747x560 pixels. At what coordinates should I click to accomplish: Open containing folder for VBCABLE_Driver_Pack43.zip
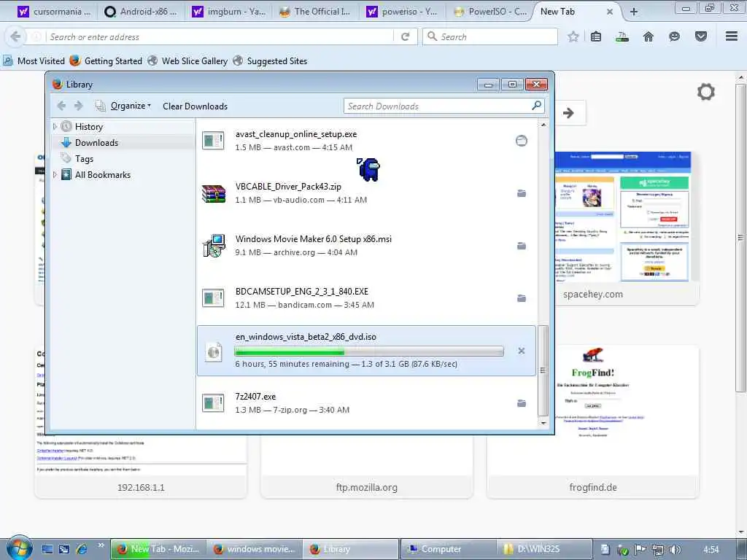coord(521,193)
